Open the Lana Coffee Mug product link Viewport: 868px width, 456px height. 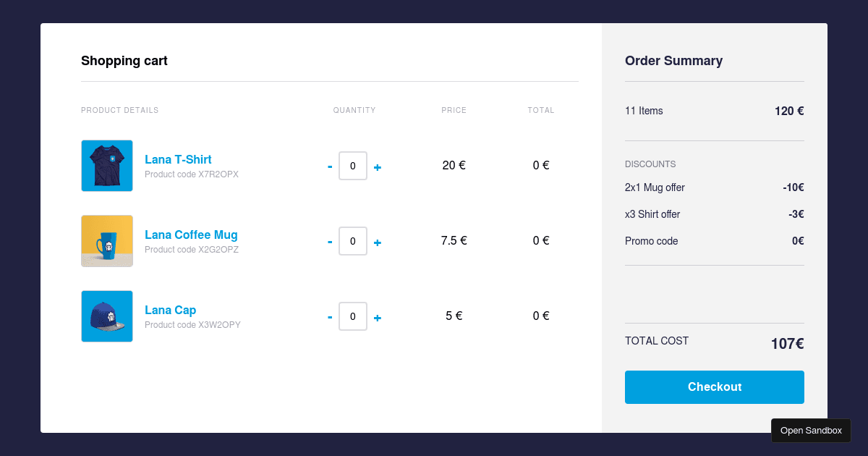(x=191, y=235)
